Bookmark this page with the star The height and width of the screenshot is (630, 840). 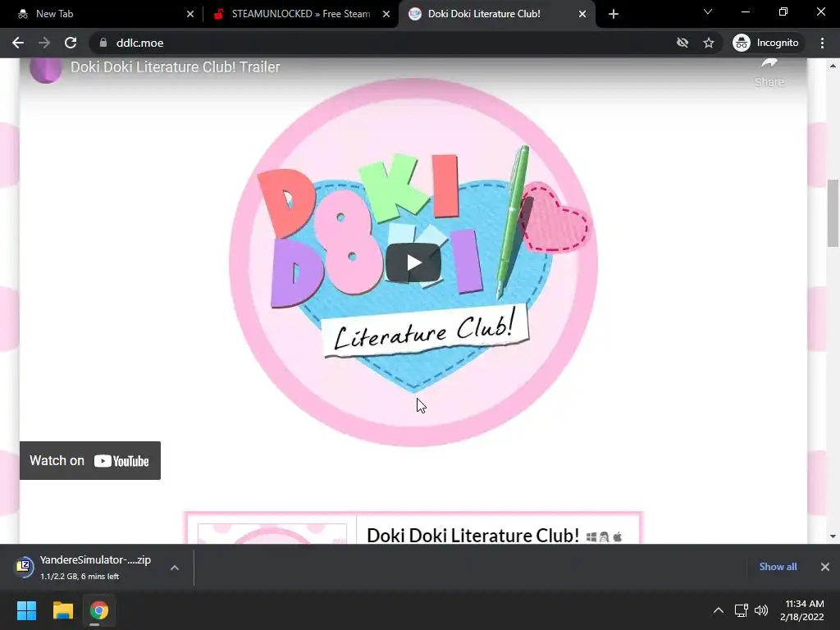pyautogui.click(x=709, y=43)
